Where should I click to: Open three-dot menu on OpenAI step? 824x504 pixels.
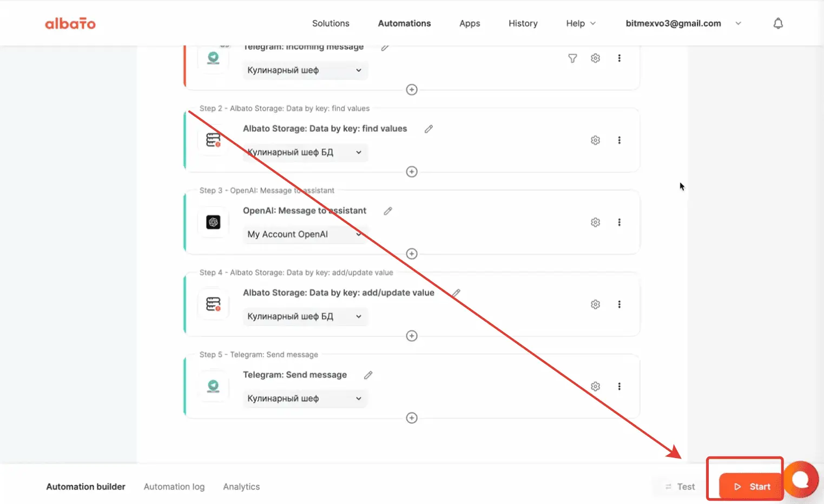coord(619,222)
